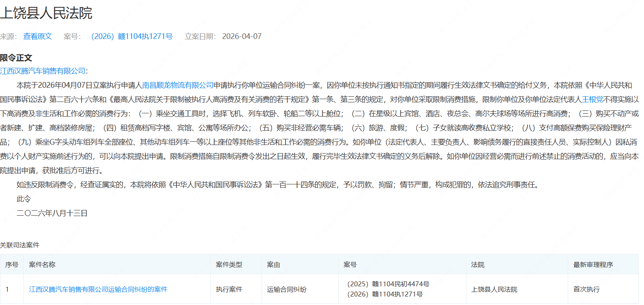Open 南昌顺龙物流有限公司 applicant link
The width and height of the screenshot is (644, 305).
(178, 85)
